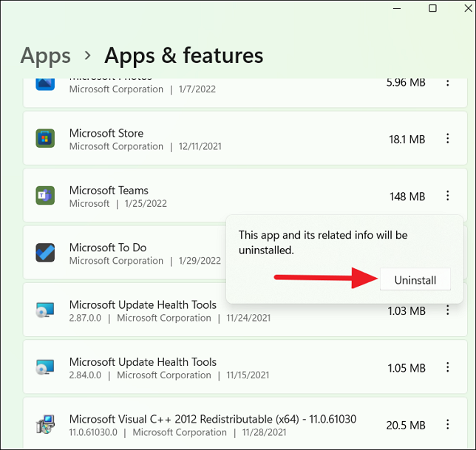
Task: Open more options for Visual C++ 2012 Redistributable
Action: point(447,425)
